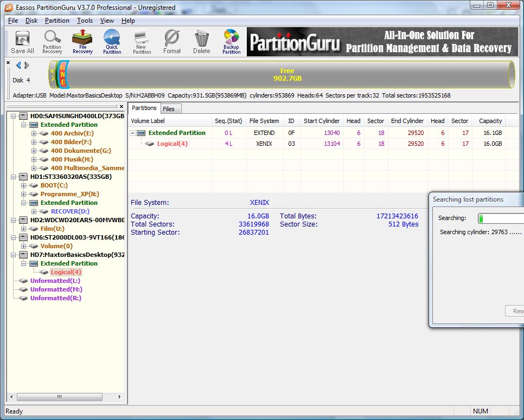This screenshot has height=420, width=524.
Task: Click the highlighted partition segment in disk map
Action: 63,74
